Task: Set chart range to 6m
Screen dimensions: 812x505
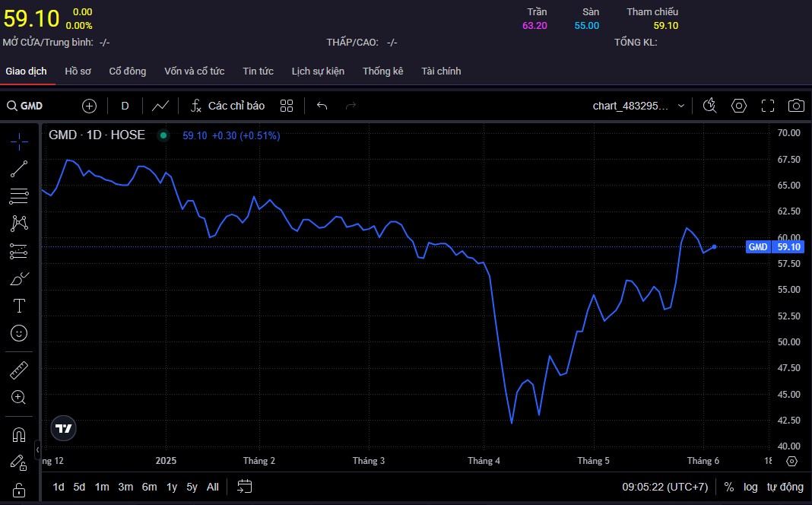Action: [150, 487]
